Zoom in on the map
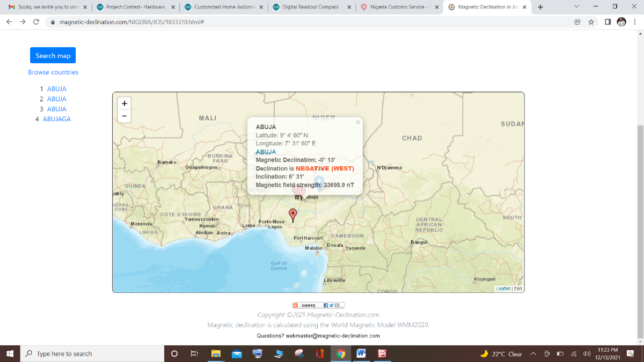The width and height of the screenshot is (644, 362). [125, 104]
